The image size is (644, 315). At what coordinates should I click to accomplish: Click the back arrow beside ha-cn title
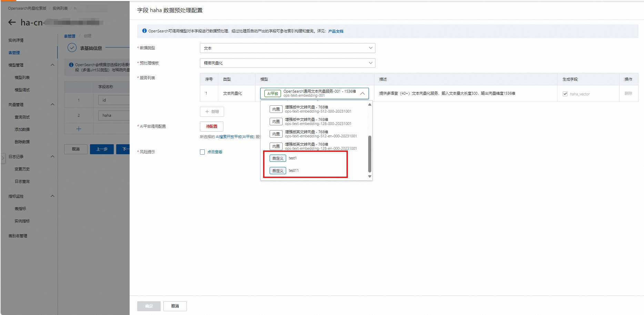pyautogui.click(x=12, y=22)
